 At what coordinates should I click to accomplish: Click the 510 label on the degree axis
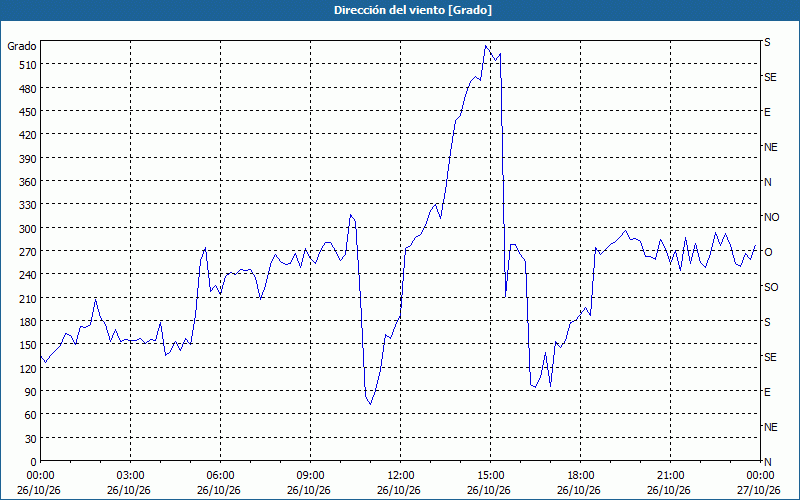[27, 65]
